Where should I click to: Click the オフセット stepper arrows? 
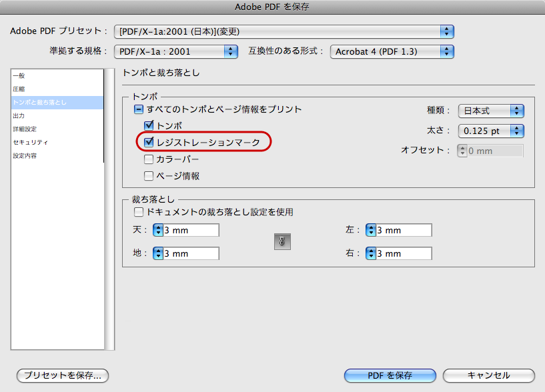462,151
